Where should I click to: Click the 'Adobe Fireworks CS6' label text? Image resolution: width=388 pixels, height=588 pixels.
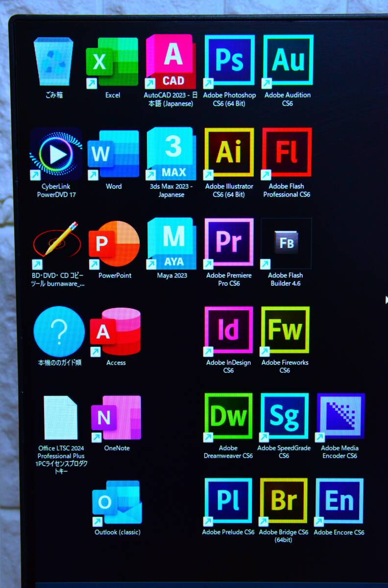tap(285, 367)
